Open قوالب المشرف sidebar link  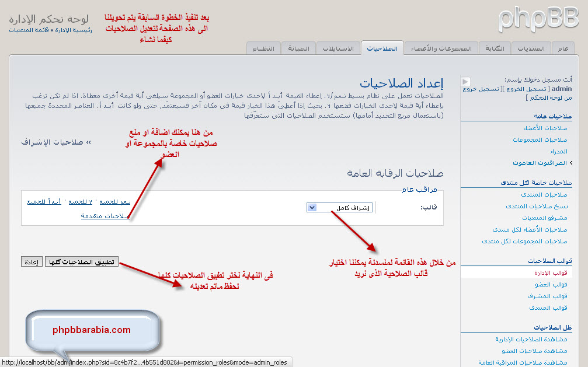pos(548,296)
